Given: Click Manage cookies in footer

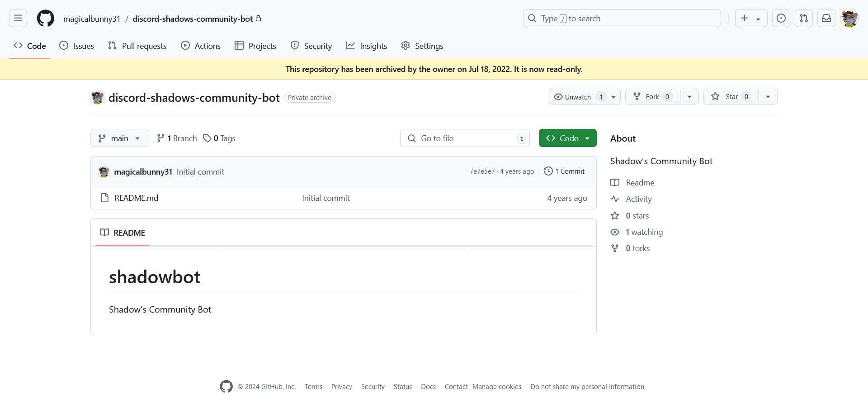Looking at the screenshot, I should click(496, 387).
